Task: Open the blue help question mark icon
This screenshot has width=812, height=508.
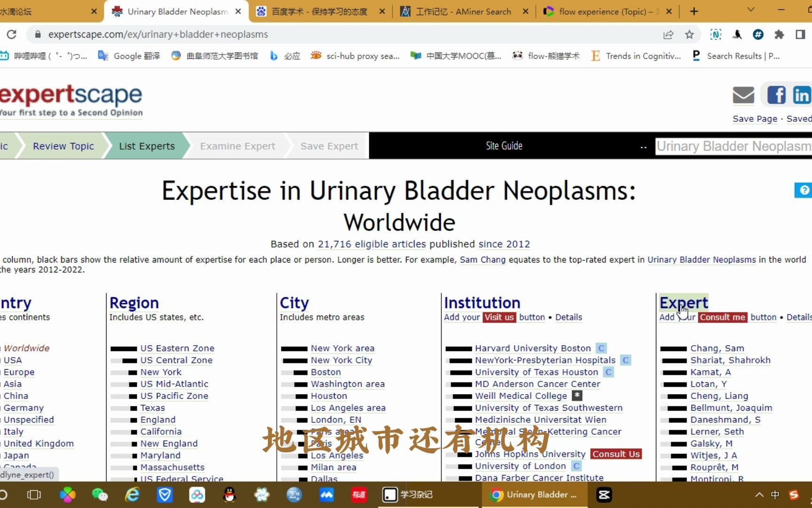Action: (804, 190)
